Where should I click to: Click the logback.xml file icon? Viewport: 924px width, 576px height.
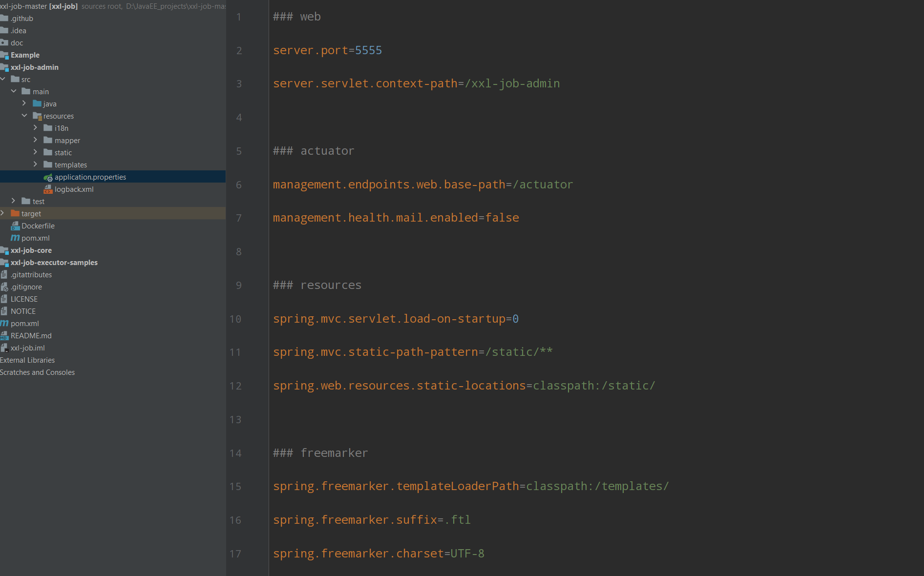(48, 189)
